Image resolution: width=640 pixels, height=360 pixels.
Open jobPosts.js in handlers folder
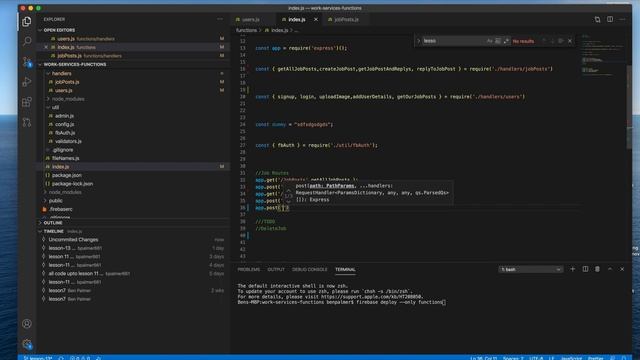(67, 82)
